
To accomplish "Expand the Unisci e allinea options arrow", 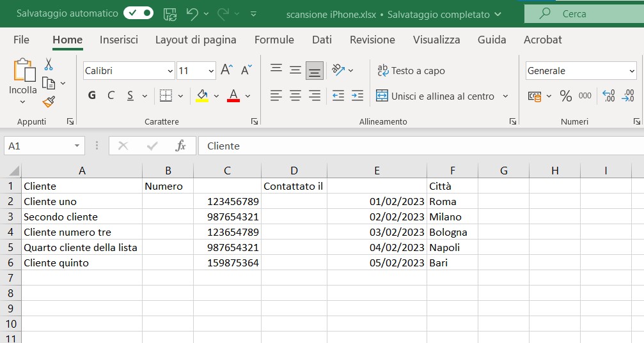I will (x=505, y=96).
